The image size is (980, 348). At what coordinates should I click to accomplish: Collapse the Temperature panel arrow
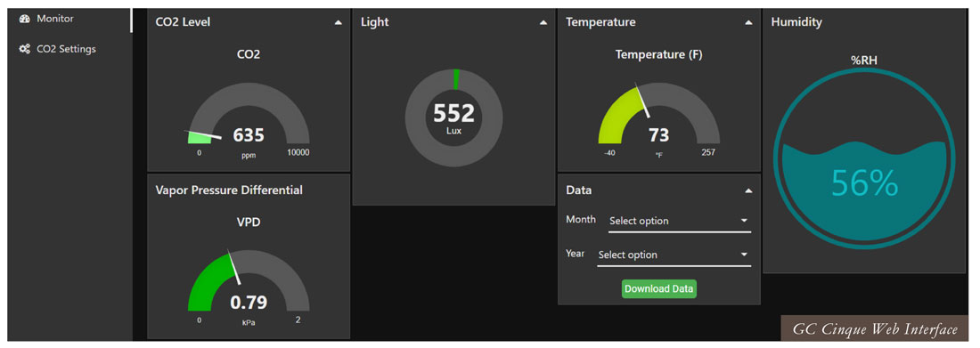pyautogui.click(x=748, y=22)
